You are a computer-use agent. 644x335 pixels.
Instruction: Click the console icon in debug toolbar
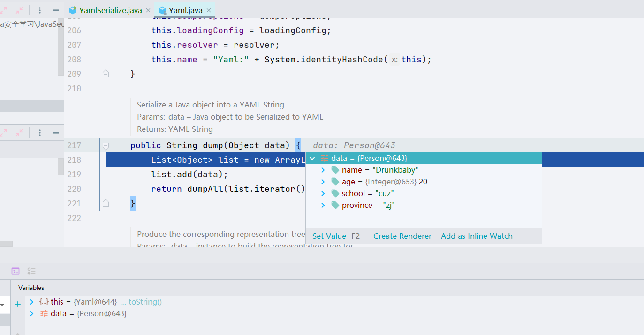point(15,271)
